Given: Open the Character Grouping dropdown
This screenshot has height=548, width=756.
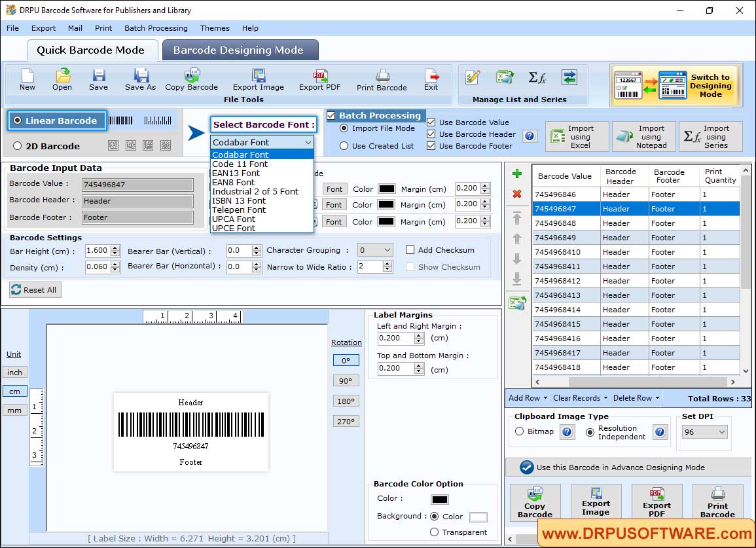Looking at the screenshot, I should pos(376,250).
